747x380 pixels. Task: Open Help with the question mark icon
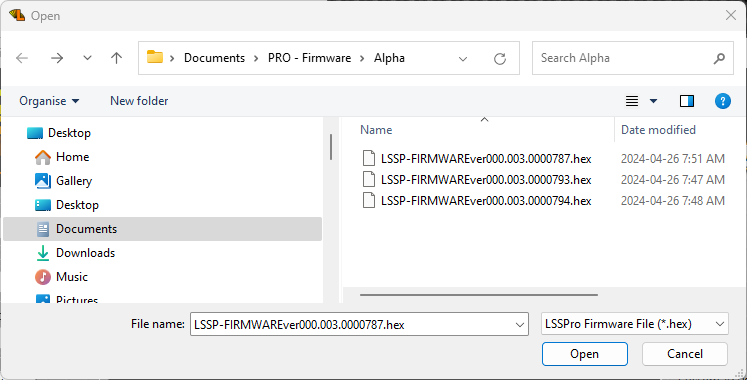723,101
